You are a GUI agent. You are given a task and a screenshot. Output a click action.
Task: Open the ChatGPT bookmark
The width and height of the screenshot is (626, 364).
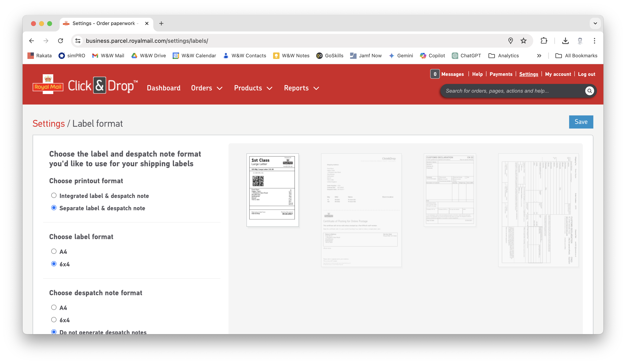[x=466, y=56]
